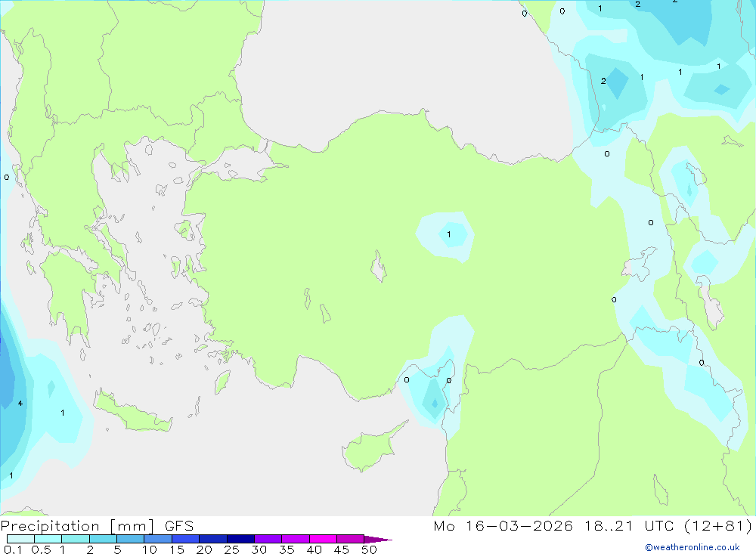Screen dimensions: 756x554
Task: Click the "15" legend scale label
Action: coord(177,549)
